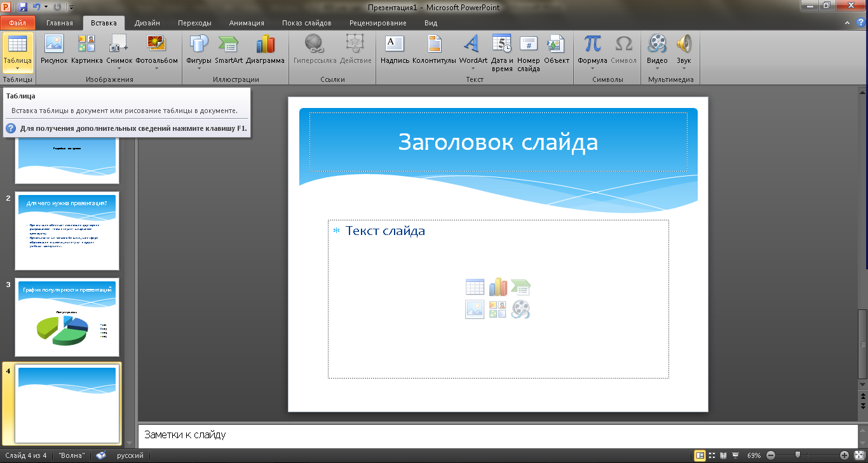This screenshot has width=868, height=463.
Task: Switch to slide sorter view in status bar
Action: coord(711,455)
